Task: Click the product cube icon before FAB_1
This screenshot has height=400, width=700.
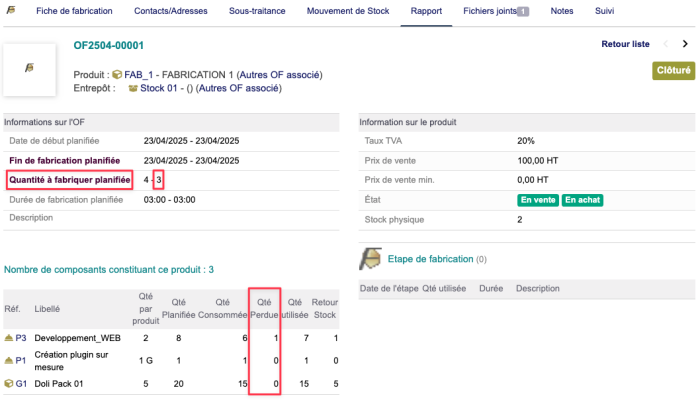Action: pyautogui.click(x=117, y=75)
